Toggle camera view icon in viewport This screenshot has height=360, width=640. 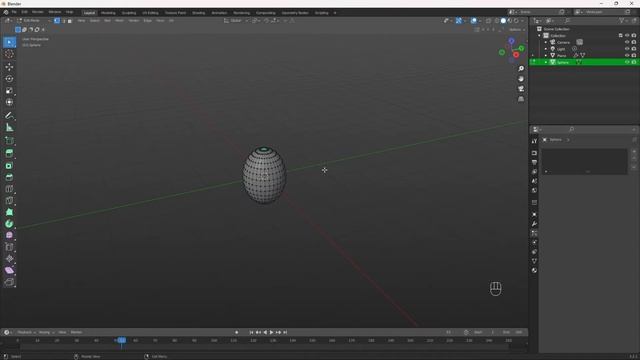(x=521, y=89)
